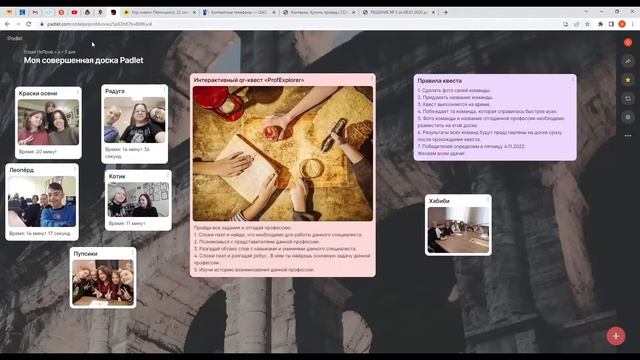Screen dimensions: 640x360
Task: Click the post title «Котик»
Action: [117, 176]
